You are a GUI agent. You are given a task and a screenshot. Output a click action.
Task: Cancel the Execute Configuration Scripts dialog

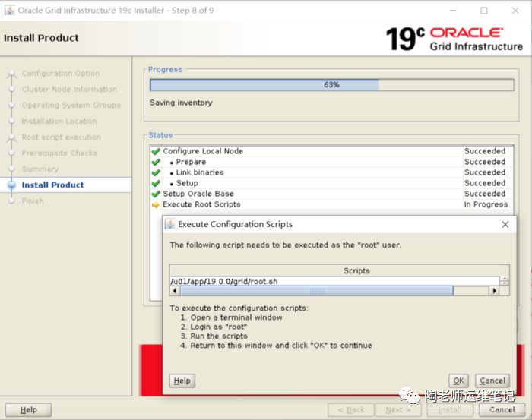click(x=492, y=381)
